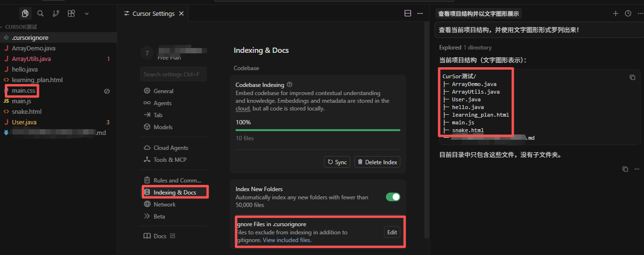Open Rules and Commands settings section
Viewport: 644px width, 255px height.
click(173, 180)
